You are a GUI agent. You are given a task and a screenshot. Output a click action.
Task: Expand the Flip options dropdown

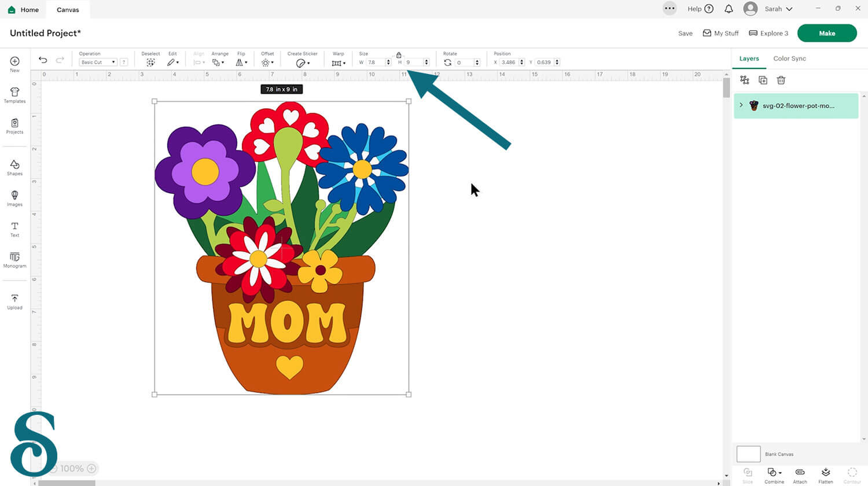[x=241, y=62]
